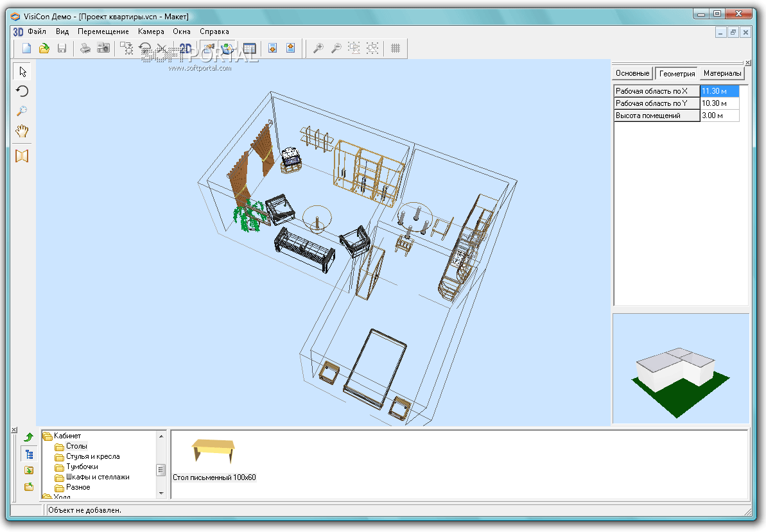This screenshot has height=532, width=766.
Task: Select the Шкафы и стеллажи folder
Action: click(98, 476)
